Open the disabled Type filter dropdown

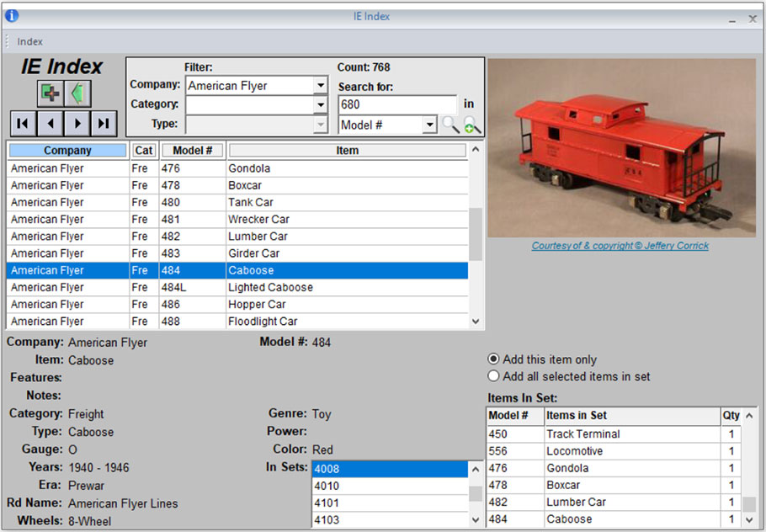tap(321, 125)
